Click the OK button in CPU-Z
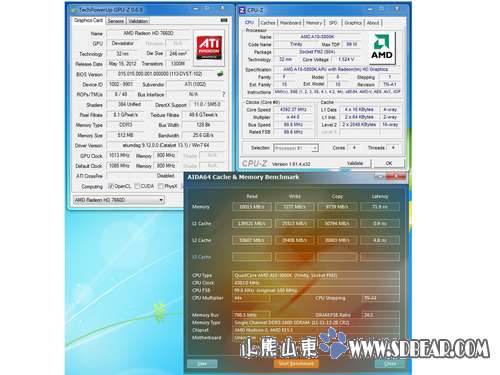 click(389, 163)
